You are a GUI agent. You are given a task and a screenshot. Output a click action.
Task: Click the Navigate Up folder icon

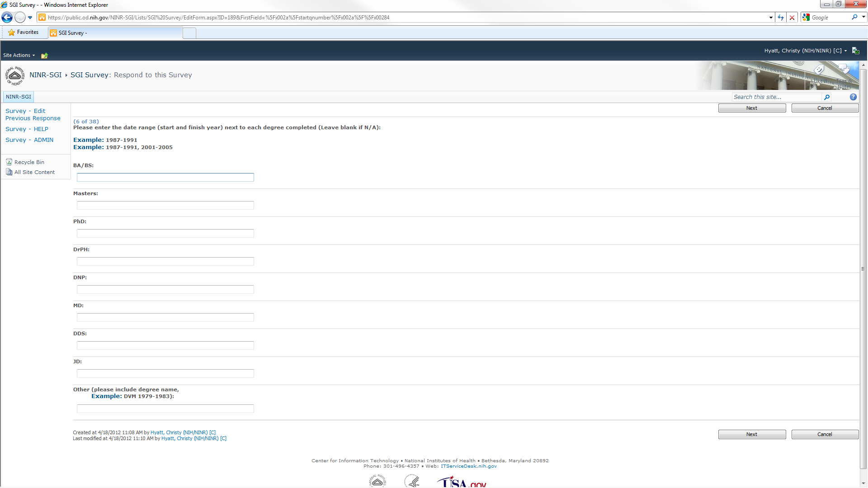pos(44,56)
